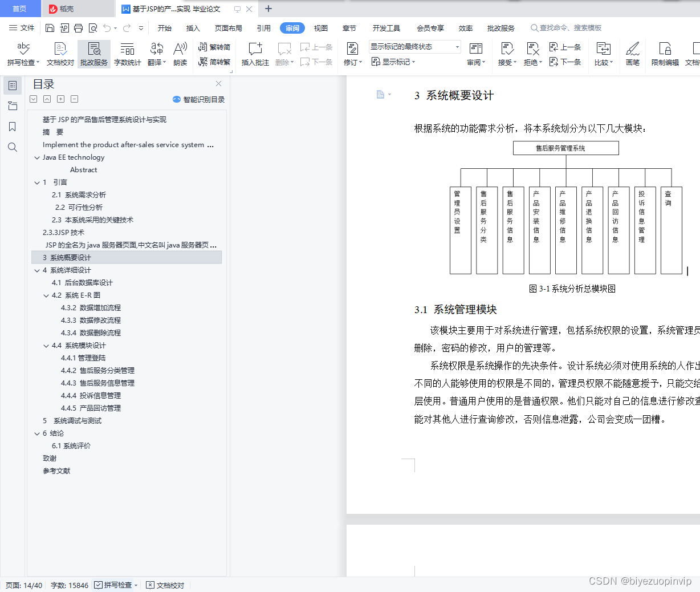Click the save icon in quick access toolbar

click(50, 28)
